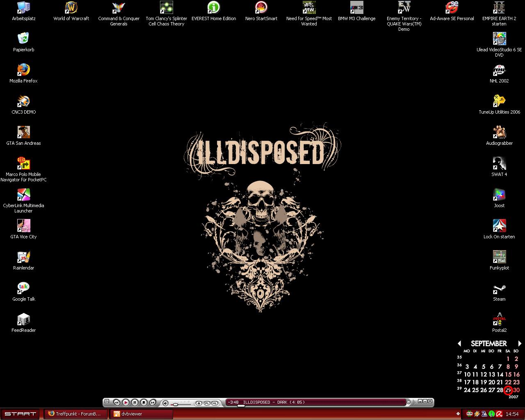Click the player's song display text

pos(274,402)
